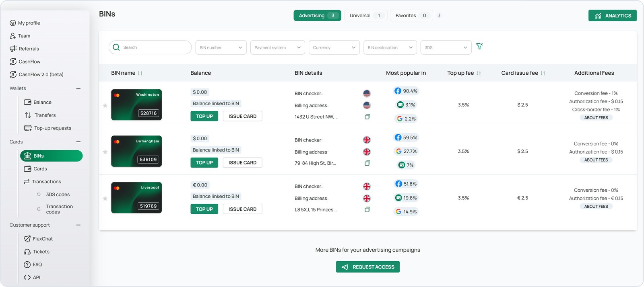Open API documentation link

[32, 277]
